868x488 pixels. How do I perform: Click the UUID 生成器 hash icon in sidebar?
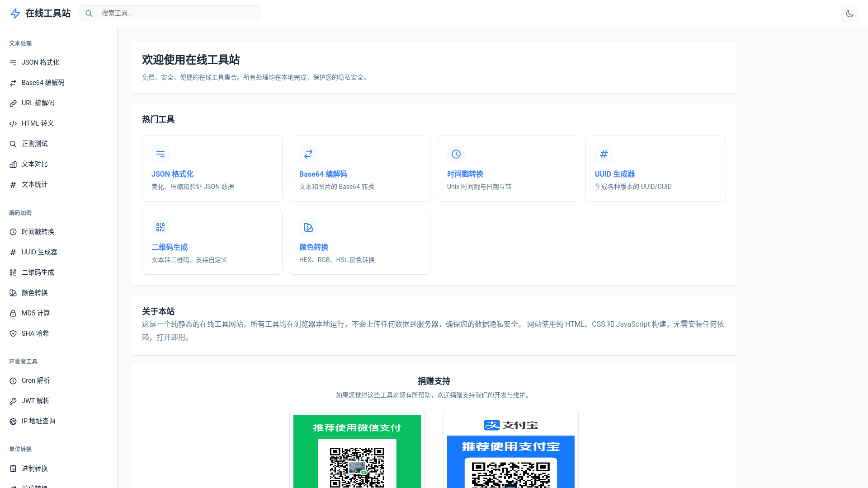pos(13,252)
